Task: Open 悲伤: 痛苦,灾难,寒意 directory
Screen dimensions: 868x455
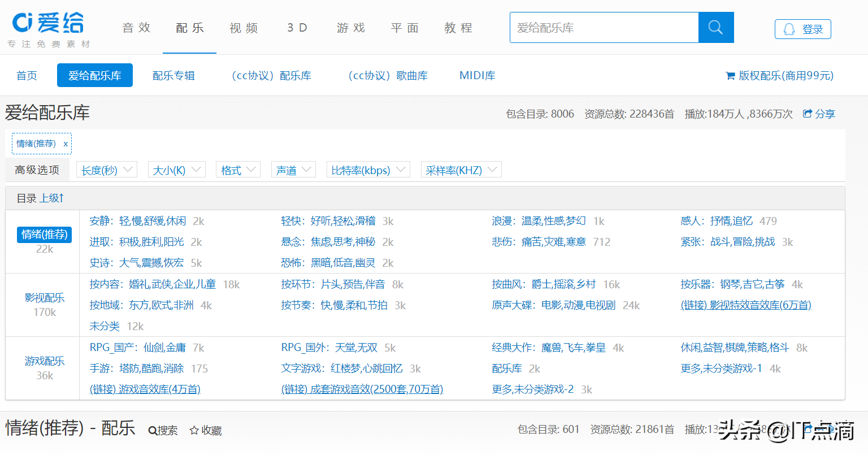Action: 539,242
